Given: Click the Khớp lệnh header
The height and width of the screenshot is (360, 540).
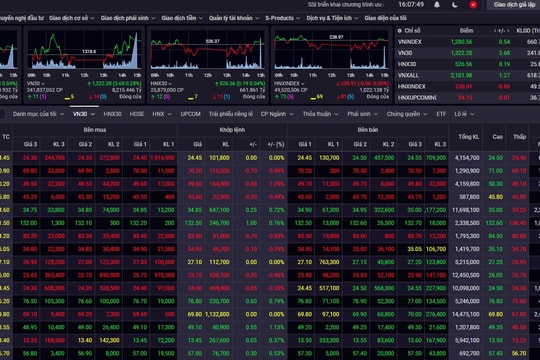Looking at the screenshot, I should tap(232, 130).
